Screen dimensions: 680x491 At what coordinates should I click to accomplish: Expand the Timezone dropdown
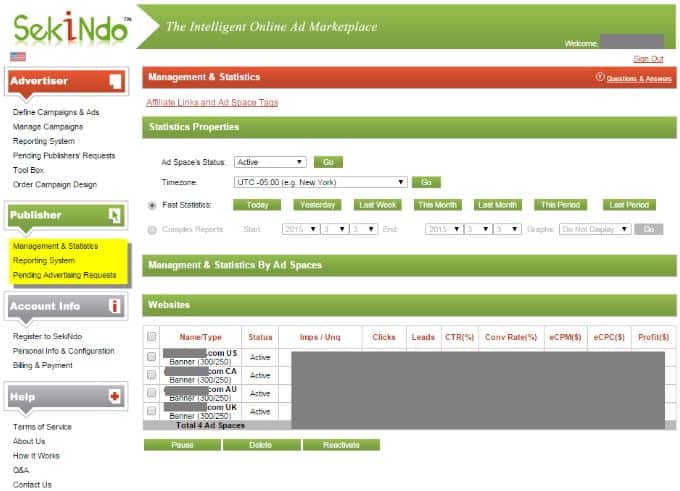tap(320, 183)
